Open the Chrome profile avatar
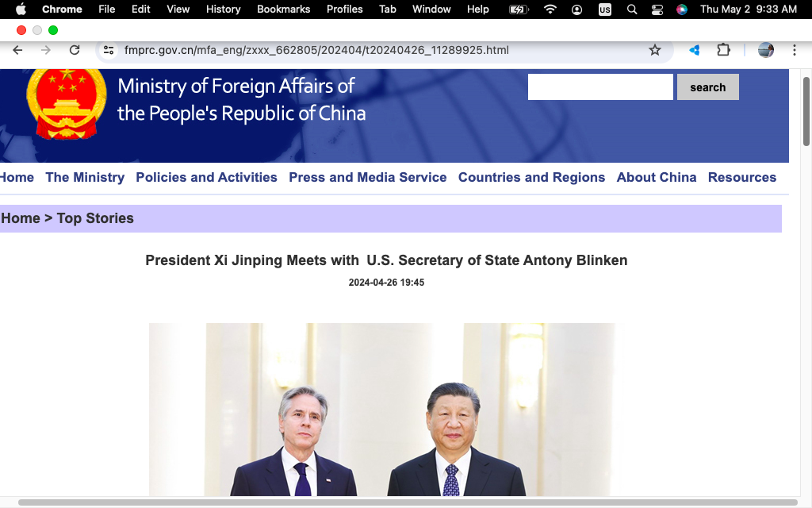 (x=765, y=50)
